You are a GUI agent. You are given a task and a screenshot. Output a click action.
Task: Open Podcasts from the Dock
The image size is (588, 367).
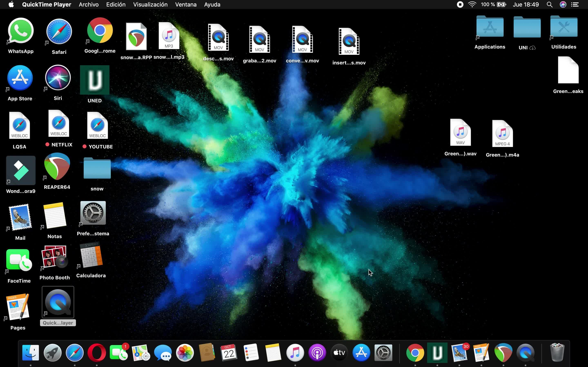[x=317, y=353]
